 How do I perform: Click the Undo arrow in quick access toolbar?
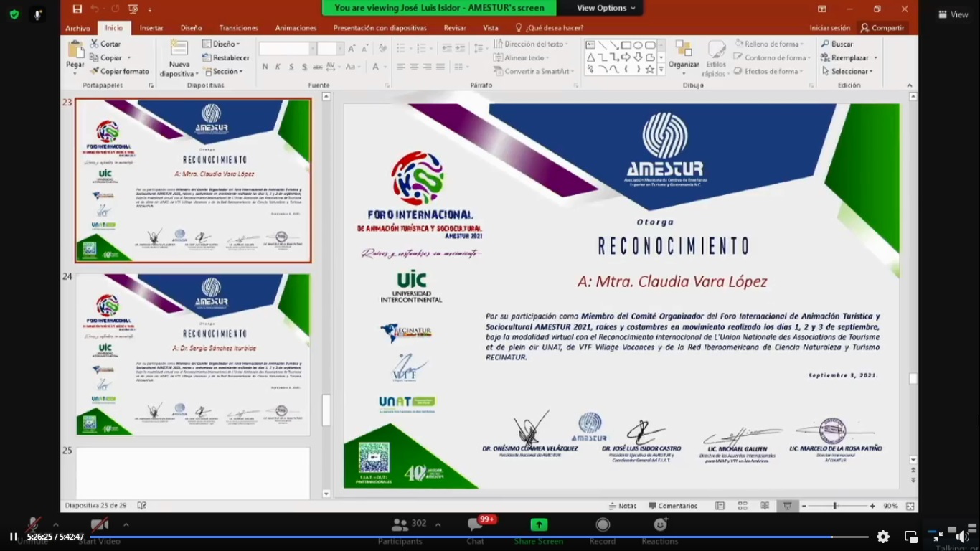pyautogui.click(x=95, y=9)
